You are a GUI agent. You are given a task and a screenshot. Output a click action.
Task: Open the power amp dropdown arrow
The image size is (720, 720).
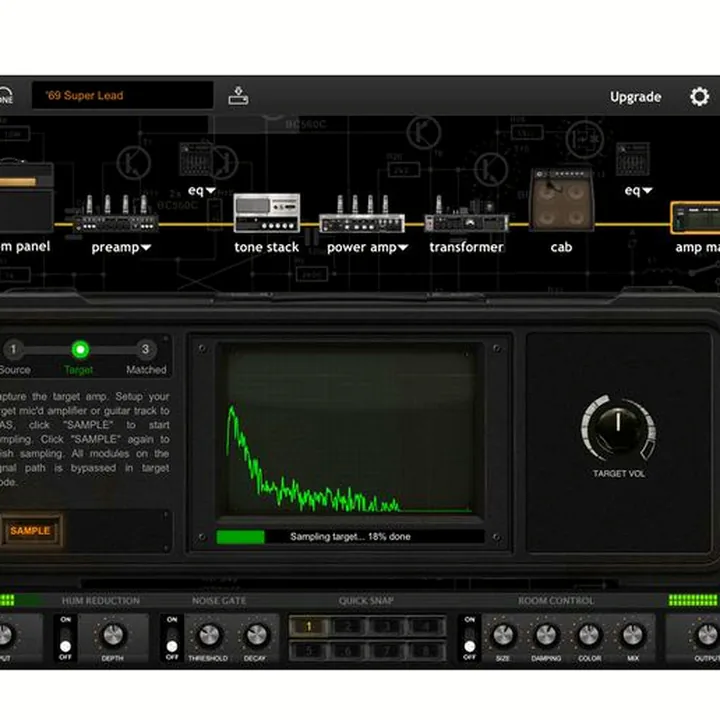(x=403, y=248)
